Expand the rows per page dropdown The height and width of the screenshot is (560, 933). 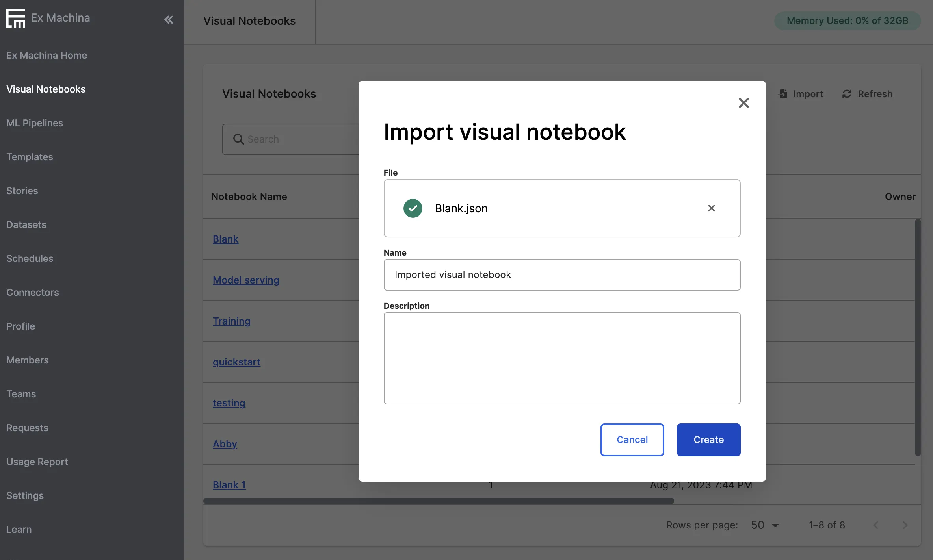[765, 525]
